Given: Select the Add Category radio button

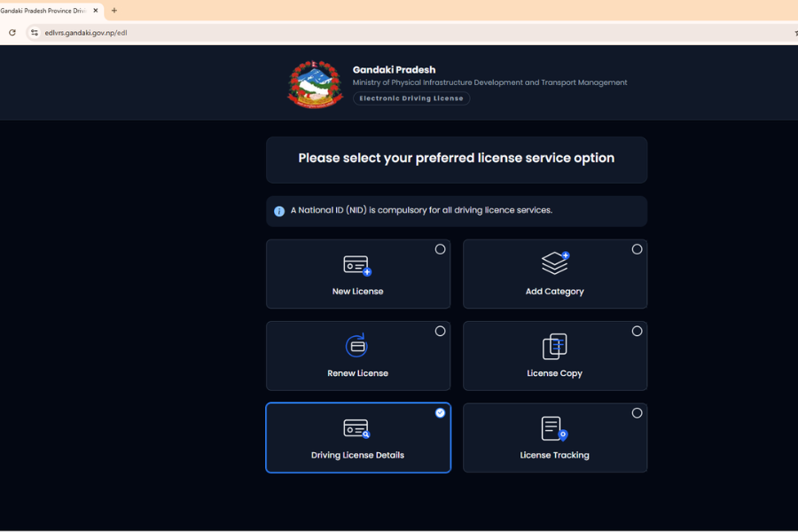Looking at the screenshot, I should (637, 249).
